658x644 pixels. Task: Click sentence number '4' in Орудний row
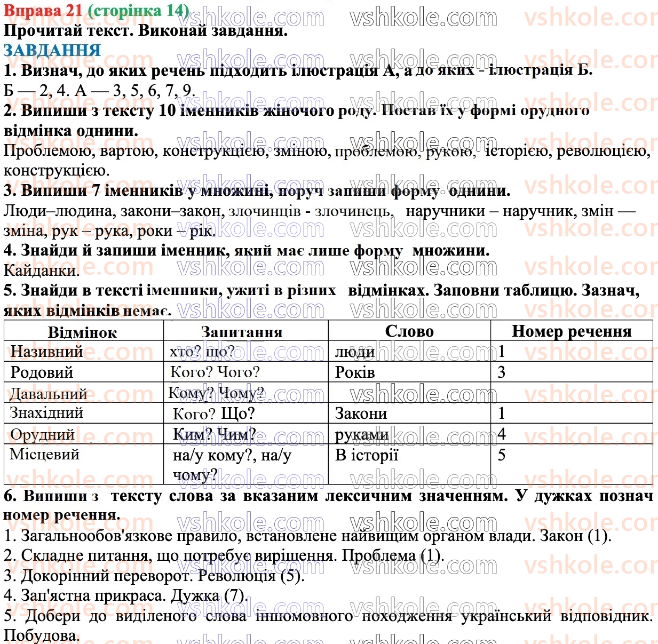click(501, 434)
